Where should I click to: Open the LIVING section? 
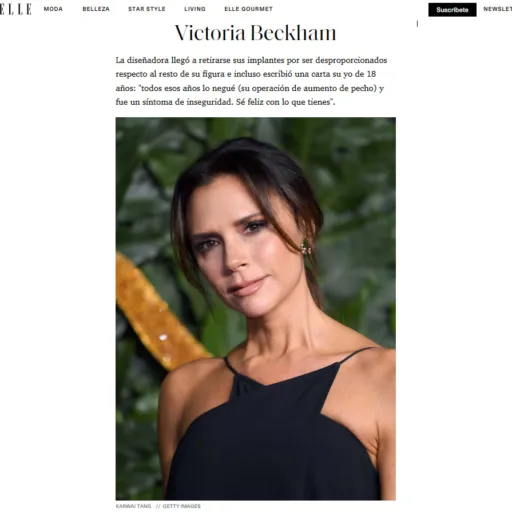(195, 9)
